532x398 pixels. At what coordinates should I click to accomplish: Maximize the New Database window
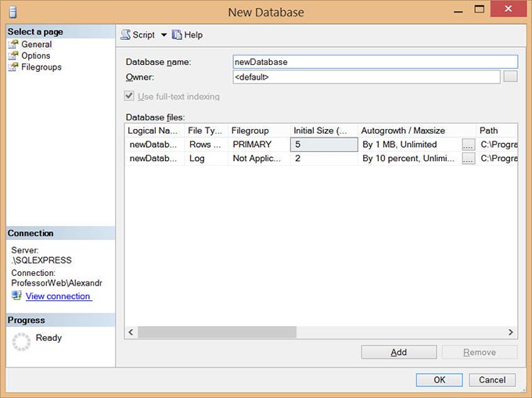click(479, 9)
